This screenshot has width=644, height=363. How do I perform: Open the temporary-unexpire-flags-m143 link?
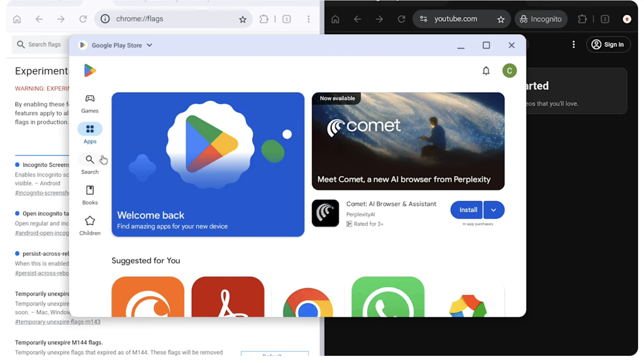[x=57, y=322]
